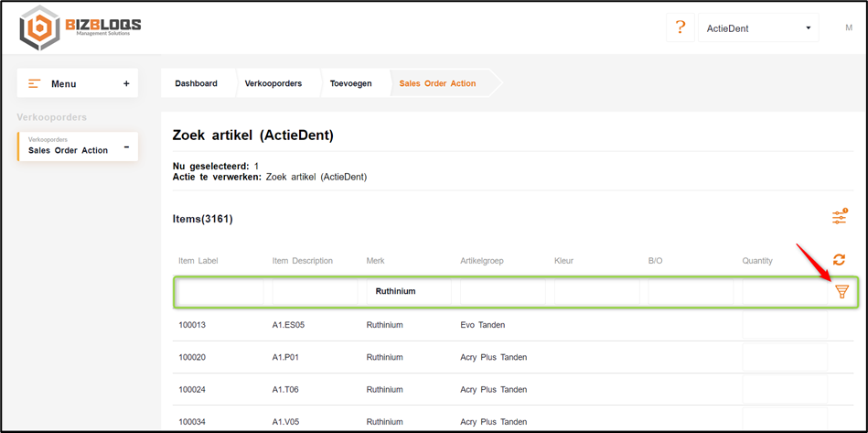
Task: Select the Toevoegen breadcrumb
Action: pyautogui.click(x=350, y=83)
